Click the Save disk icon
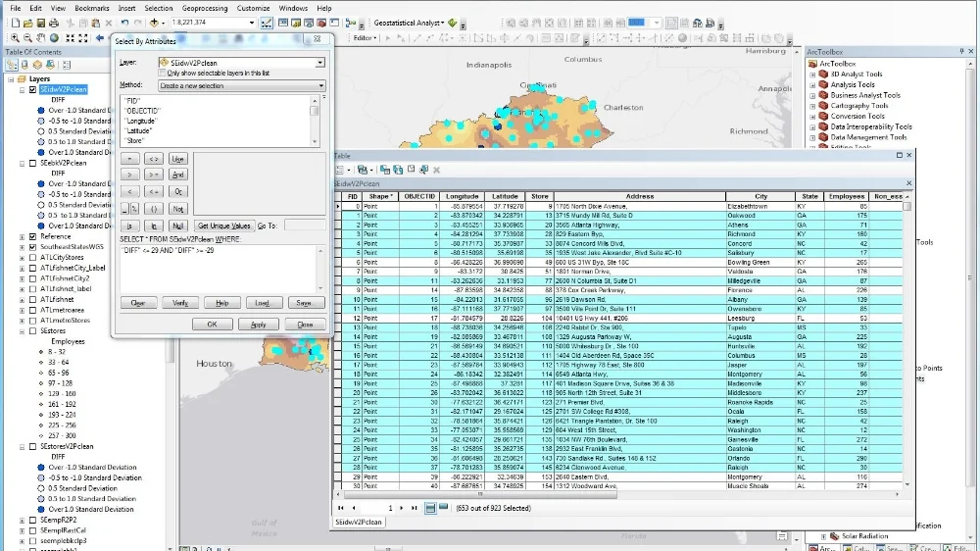Screen dimensions: 980x551 [x=40, y=24]
